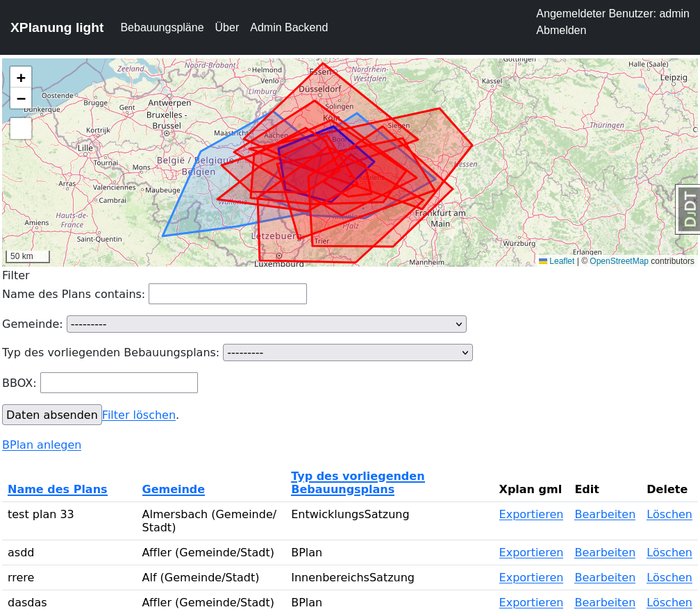
Task: Delete test plan 33 via Löschen
Action: coord(669,515)
